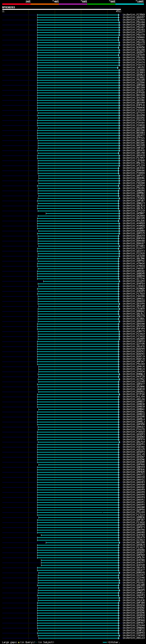Select hit label UniRef100_B0LDU6
The width and height of the screenshot is (146, 644).
[x=134, y=221]
